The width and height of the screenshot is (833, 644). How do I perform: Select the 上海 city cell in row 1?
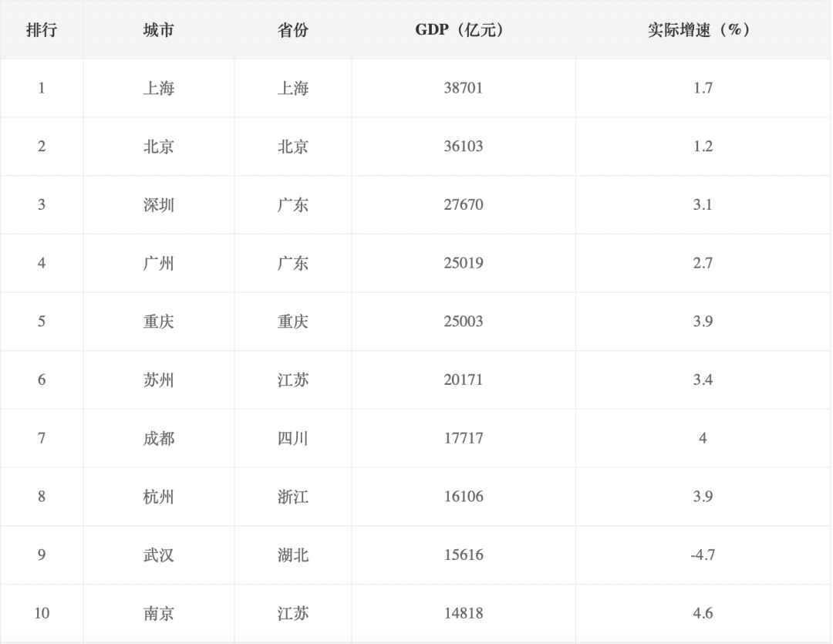158,88
